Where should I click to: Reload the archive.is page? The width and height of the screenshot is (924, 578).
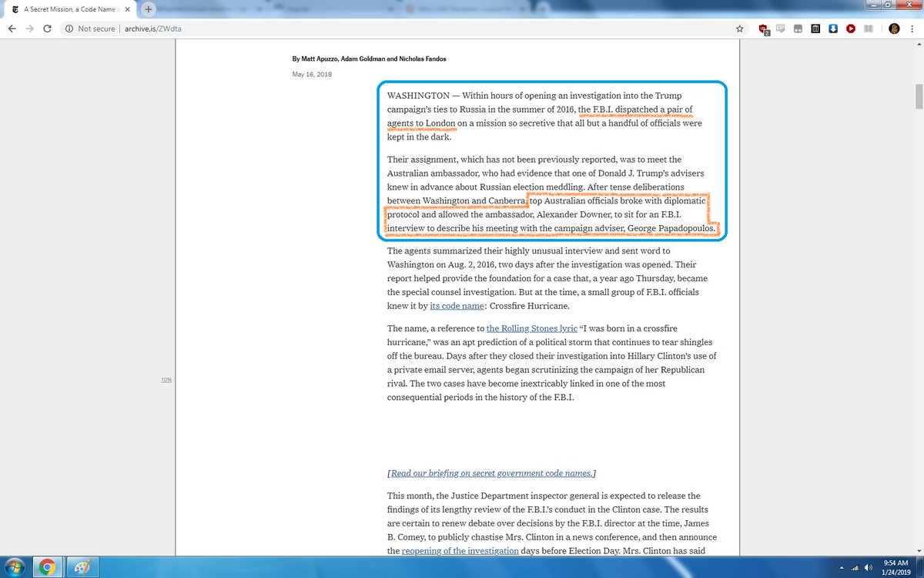[x=48, y=29]
